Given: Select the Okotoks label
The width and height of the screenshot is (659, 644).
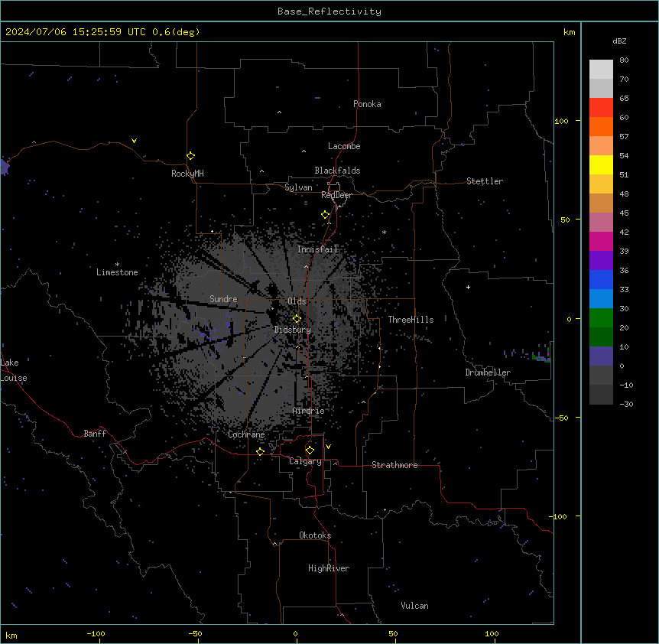Looking at the screenshot, I should [x=315, y=535].
